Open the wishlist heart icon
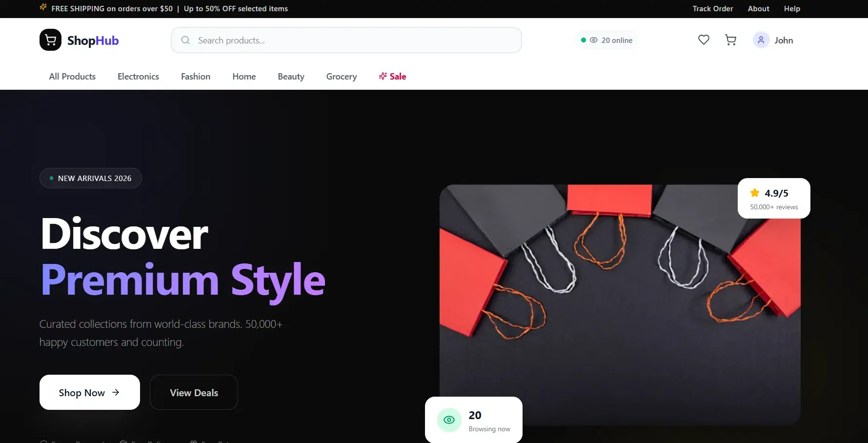The height and width of the screenshot is (443, 868). [704, 40]
